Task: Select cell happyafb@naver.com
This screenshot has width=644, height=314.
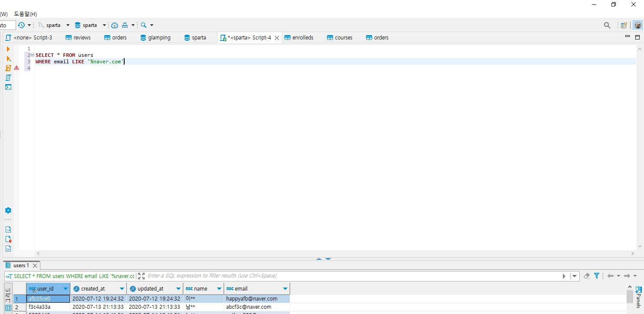Action: [257, 299]
